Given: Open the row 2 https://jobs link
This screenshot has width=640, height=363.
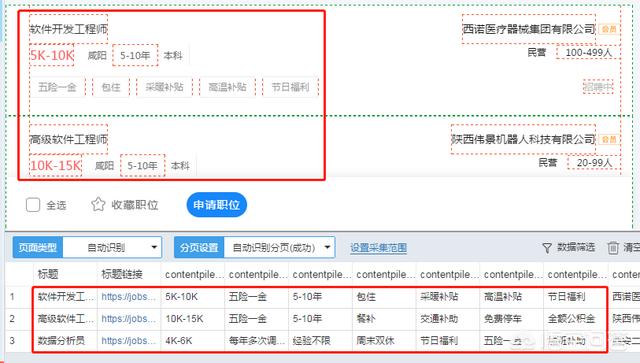Looking at the screenshot, I should (x=129, y=319).
